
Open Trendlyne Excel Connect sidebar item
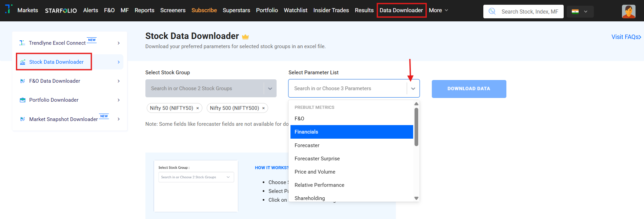[69, 43]
